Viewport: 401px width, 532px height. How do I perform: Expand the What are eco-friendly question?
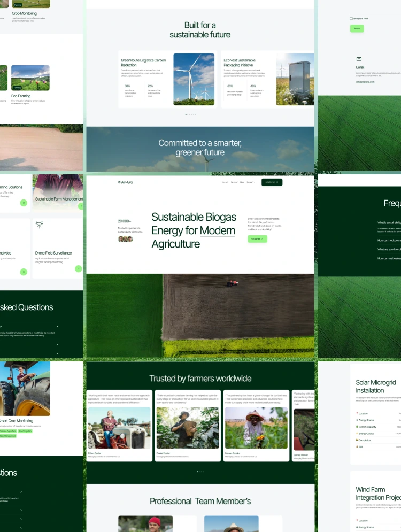tap(389, 249)
